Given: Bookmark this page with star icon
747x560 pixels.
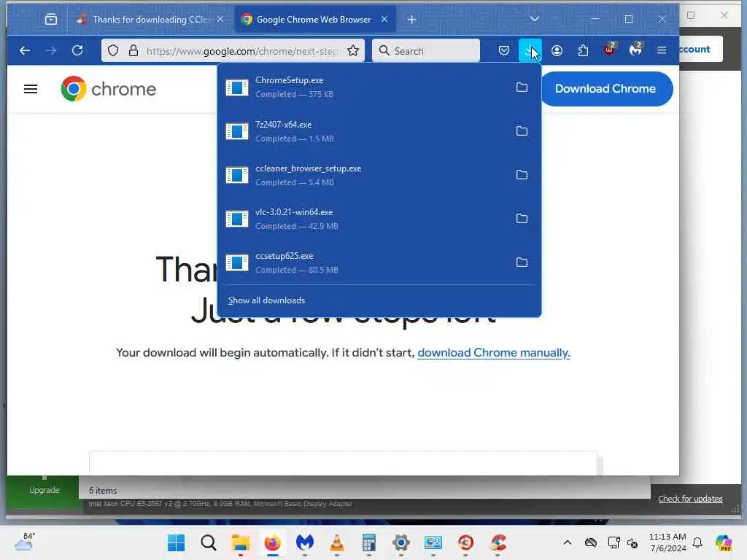Looking at the screenshot, I should pyautogui.click(x=353, y=50).
